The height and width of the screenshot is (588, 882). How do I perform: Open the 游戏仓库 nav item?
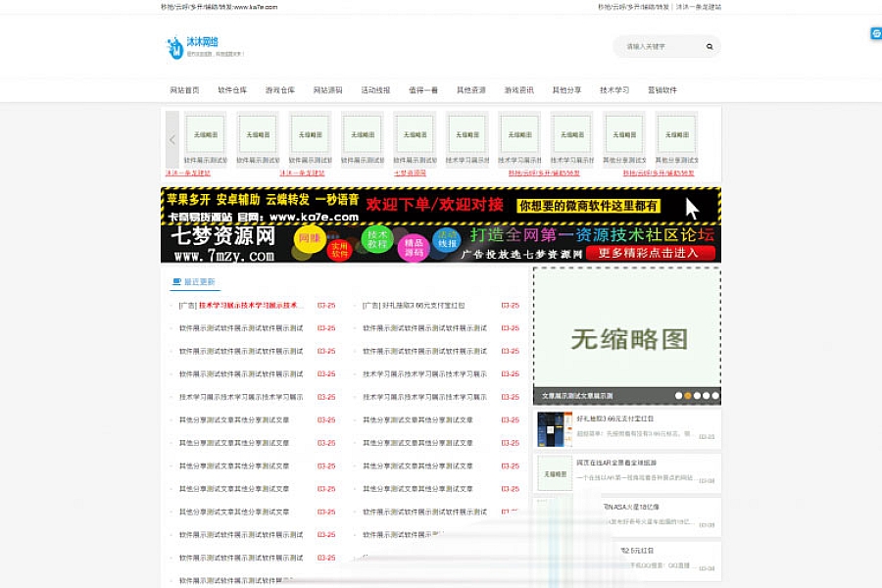coord(280,90)
